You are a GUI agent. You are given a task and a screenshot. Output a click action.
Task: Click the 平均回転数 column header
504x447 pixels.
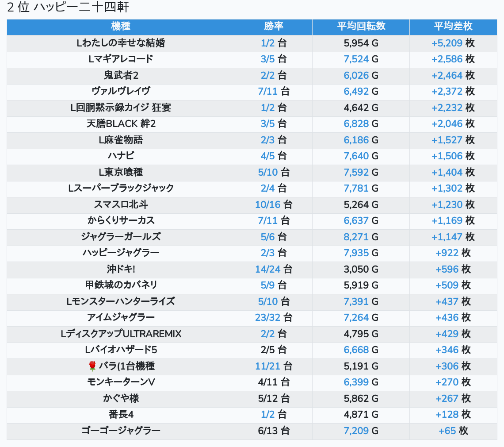pyautogui.click(x=361, y=26)
